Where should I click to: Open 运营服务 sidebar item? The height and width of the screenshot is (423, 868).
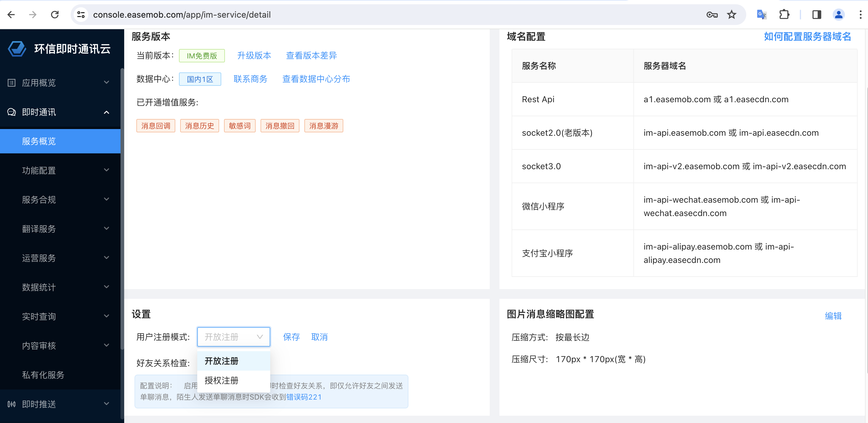click(x=60, y=258)
